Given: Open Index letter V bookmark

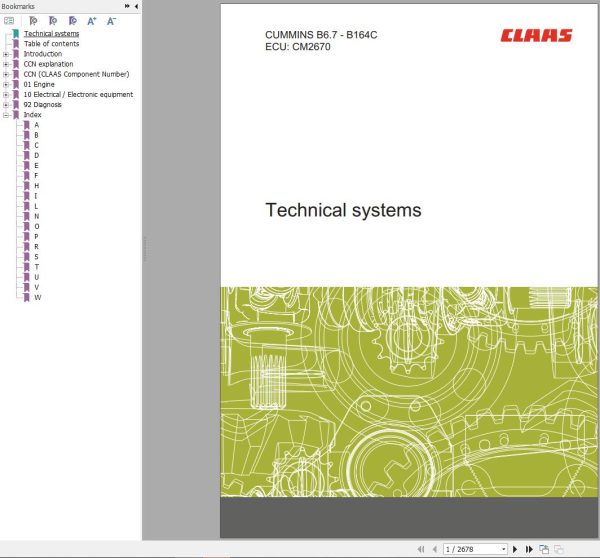Looking at the screenshot, I should pos(36,287).
